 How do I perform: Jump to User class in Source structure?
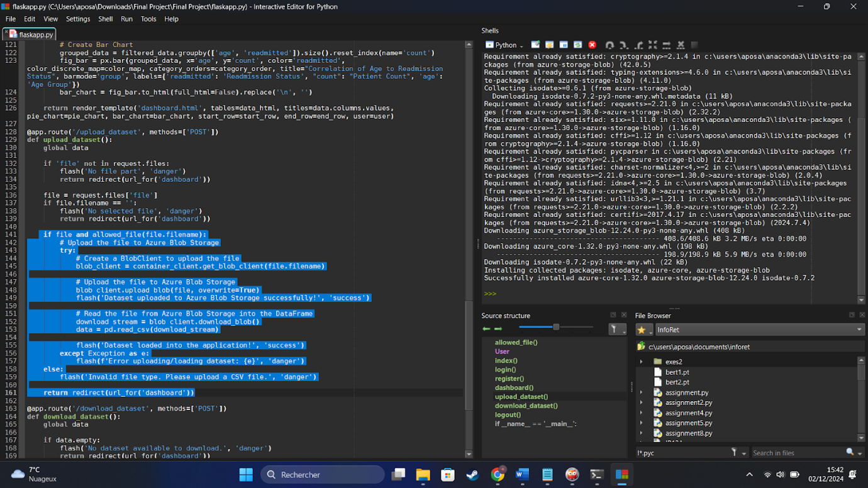[502, 352]
